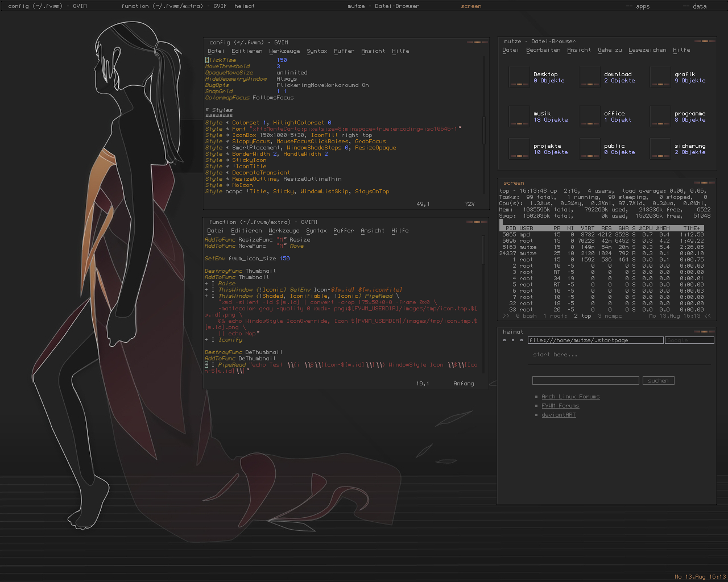Click the '# Styles' comment line in config GVIM

pyautogui.click(x=219, y=110)
